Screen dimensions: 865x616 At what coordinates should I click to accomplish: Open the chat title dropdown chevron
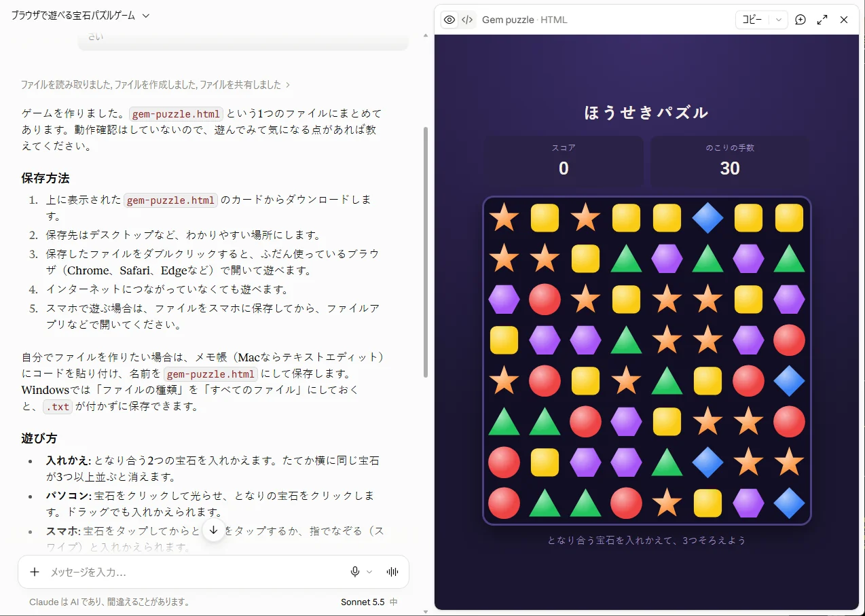(146, 15)
